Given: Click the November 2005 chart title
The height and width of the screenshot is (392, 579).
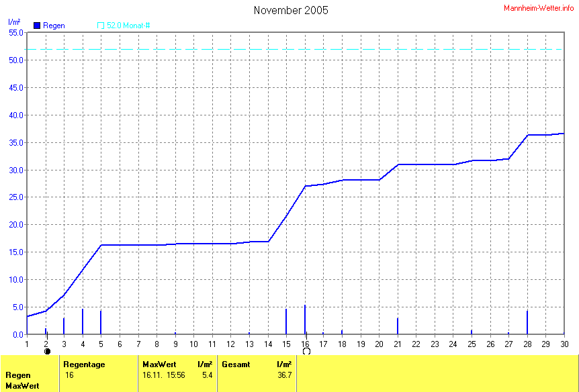Looking at the screenshot, I should point(291,10).
